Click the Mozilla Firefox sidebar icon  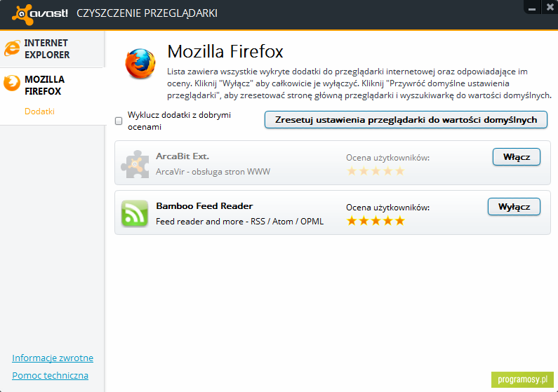pyautogui.click(x=12, y=83)
